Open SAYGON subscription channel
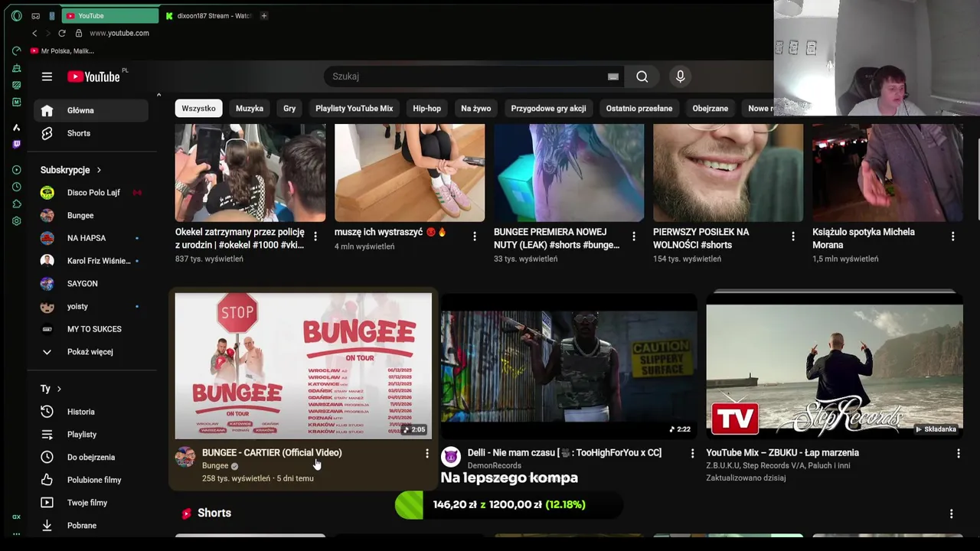 pyautogui.click(x=93, y=284)
